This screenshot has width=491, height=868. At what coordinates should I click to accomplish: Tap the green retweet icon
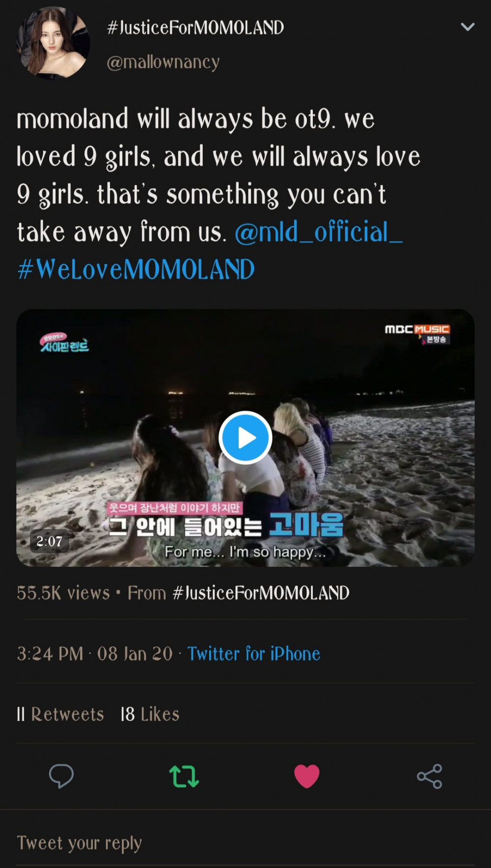184,776
